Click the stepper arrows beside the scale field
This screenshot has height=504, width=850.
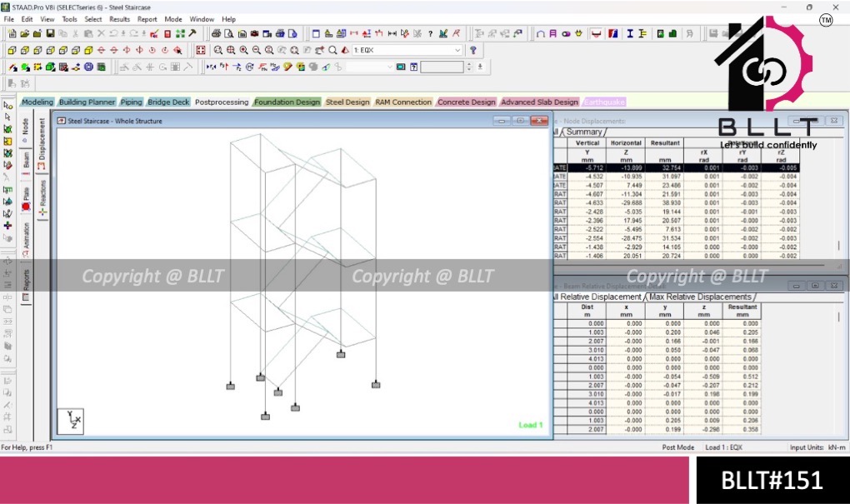click(469, 67)
